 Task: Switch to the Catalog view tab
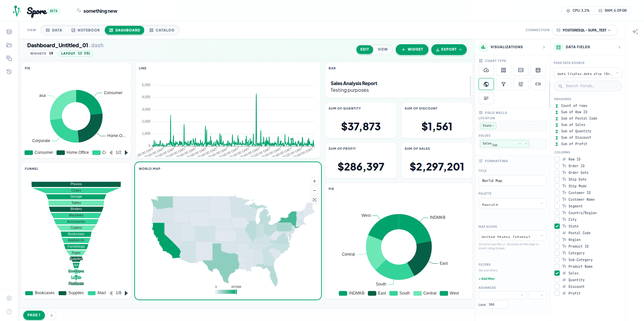162,30
